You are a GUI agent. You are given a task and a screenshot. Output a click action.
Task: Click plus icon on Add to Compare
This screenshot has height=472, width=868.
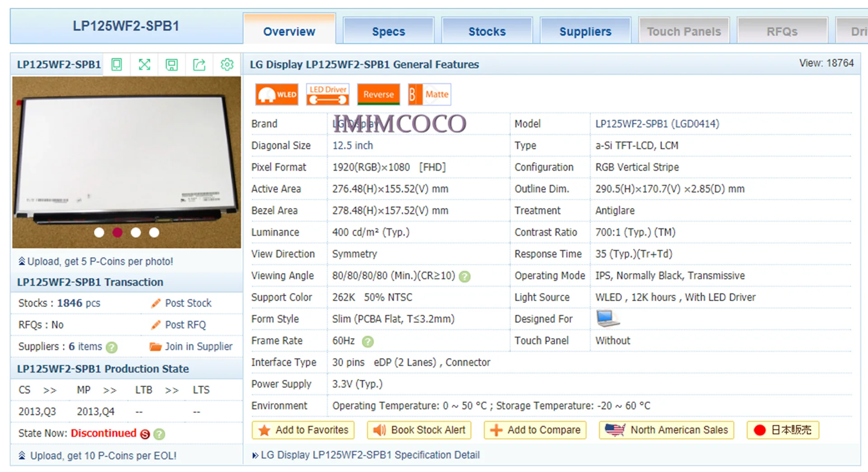(496, 430)
